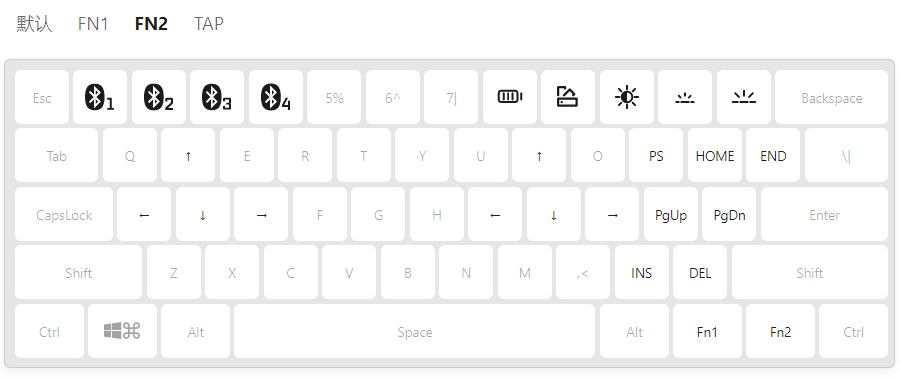Click the INS key
900x378 pixels.
point(642,273)
